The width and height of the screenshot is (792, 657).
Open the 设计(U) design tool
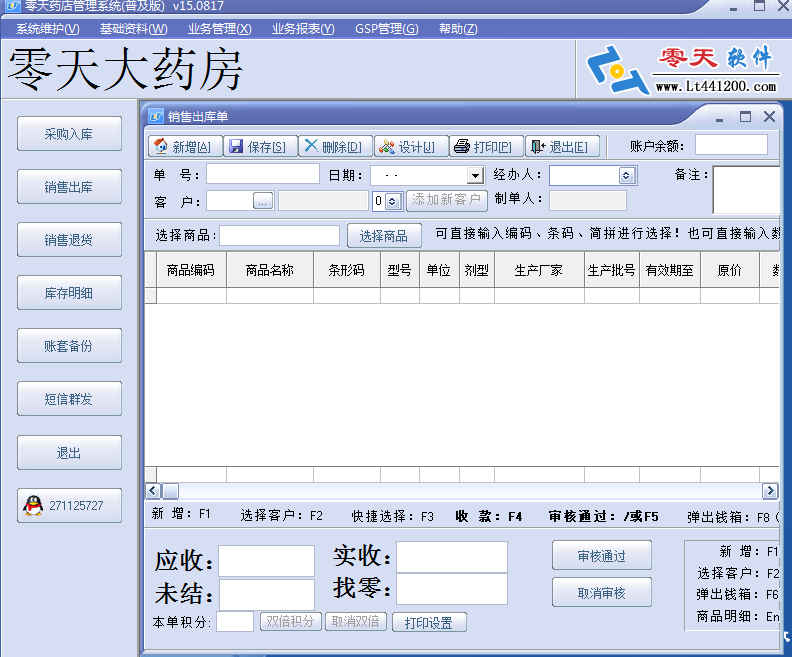coord(411,146)
